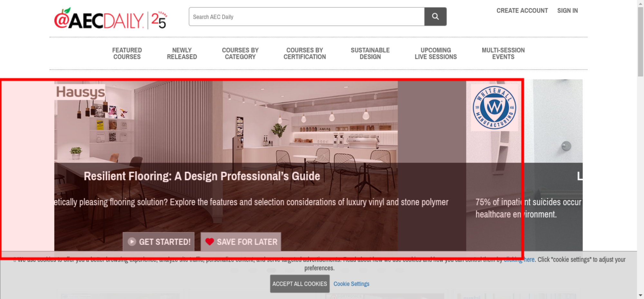The height and width of the screenshot is (299, 644).
Task: Open Cookie Settings link
Action: tap(351, 284)
